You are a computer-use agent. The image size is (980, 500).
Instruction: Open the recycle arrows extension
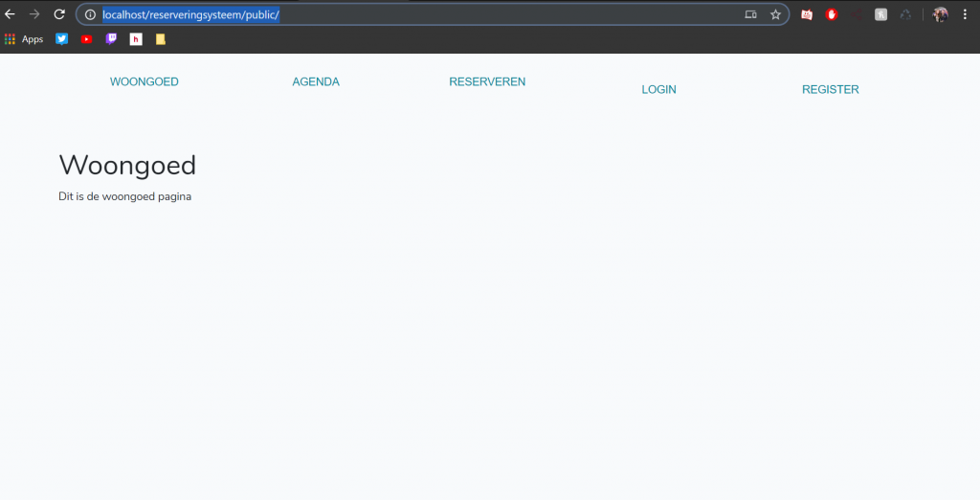coord(905,14)
